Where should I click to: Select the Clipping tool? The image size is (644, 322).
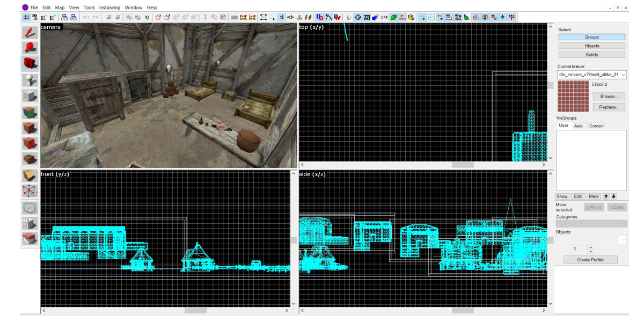tap(29, 175)
